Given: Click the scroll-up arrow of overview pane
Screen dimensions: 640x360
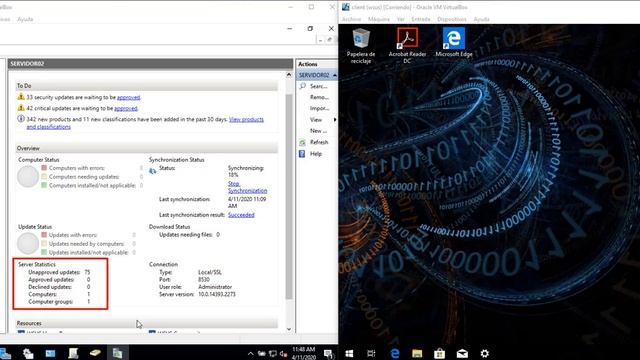Looking at the screenshot, I should coord(289,75).
